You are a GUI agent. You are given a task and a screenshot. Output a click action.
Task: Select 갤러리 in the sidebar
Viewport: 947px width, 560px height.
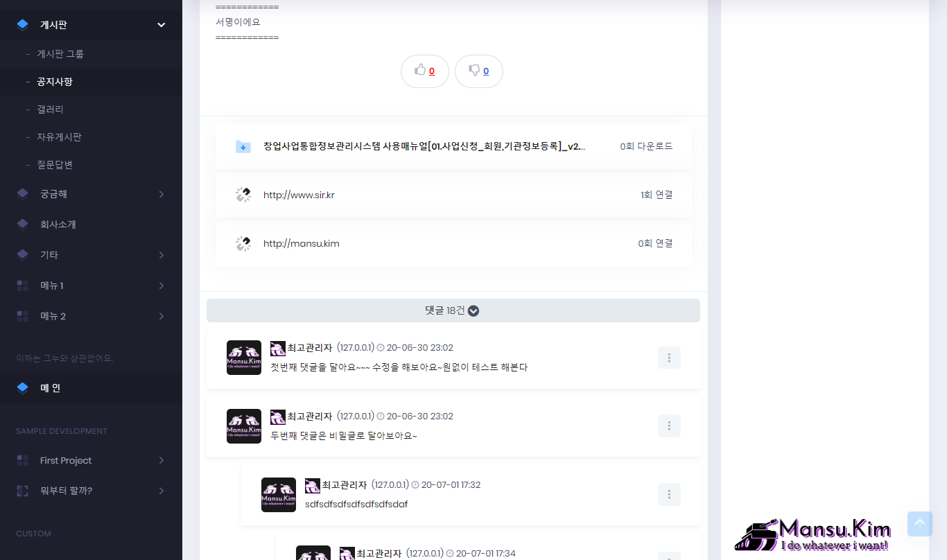50,110
